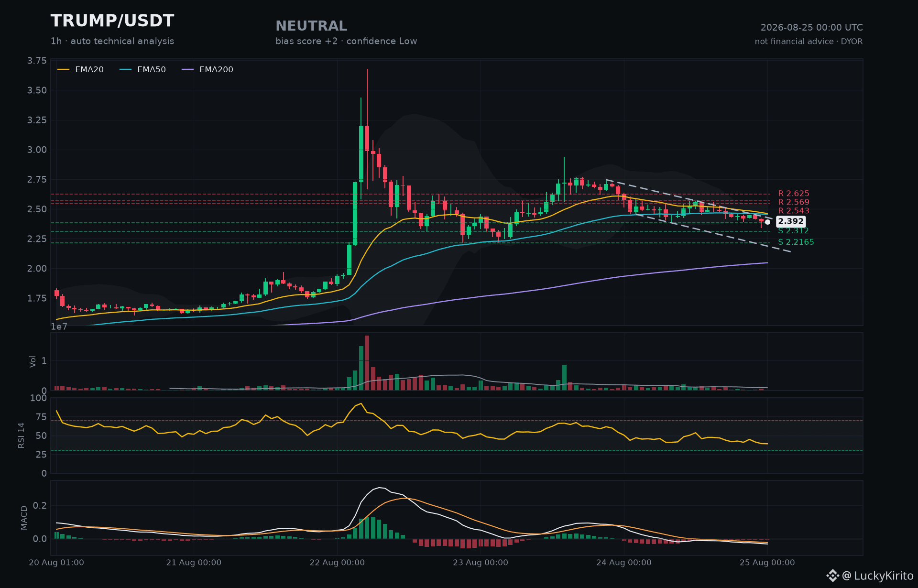918x588 pixels.
Task: Click the R 2.569 resistance label
Action: click(794, 202)
